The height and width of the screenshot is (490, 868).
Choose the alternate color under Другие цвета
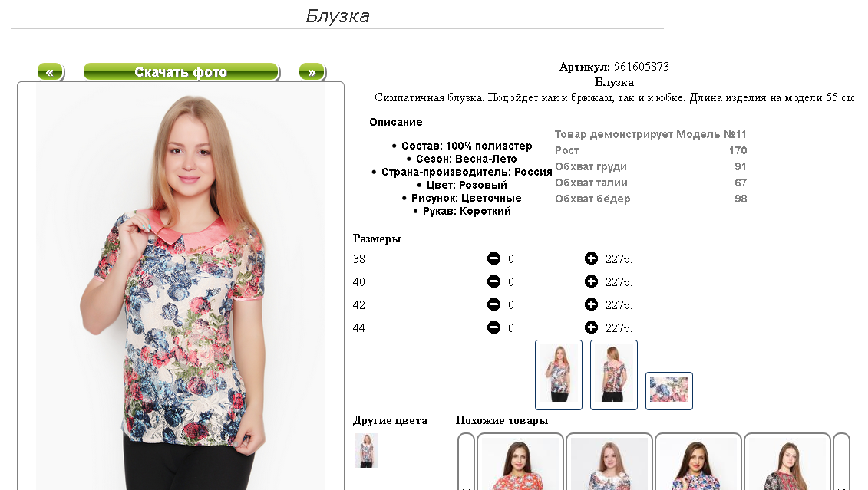(367, 451)
